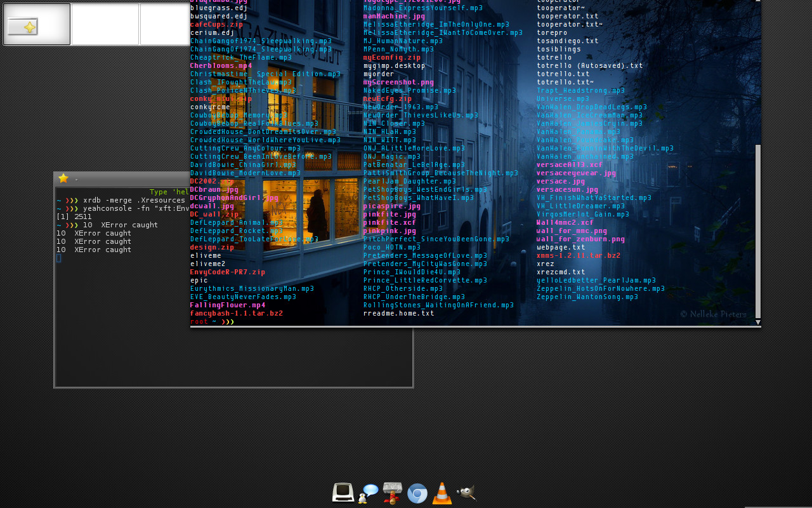Click file name Cherblooms.mp4
812x508 pixels.
(221, 65)
